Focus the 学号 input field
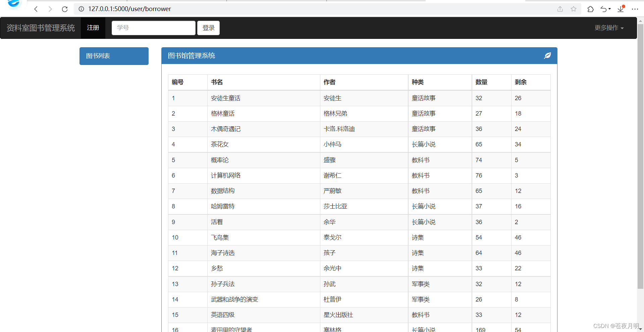Screen dimensions: 644x332 point(154,28)
